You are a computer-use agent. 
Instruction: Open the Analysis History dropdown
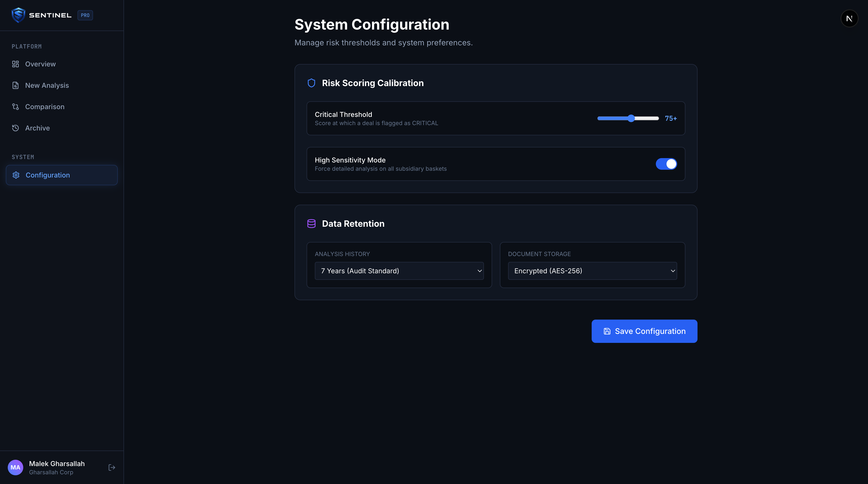(x=399, y=271)
